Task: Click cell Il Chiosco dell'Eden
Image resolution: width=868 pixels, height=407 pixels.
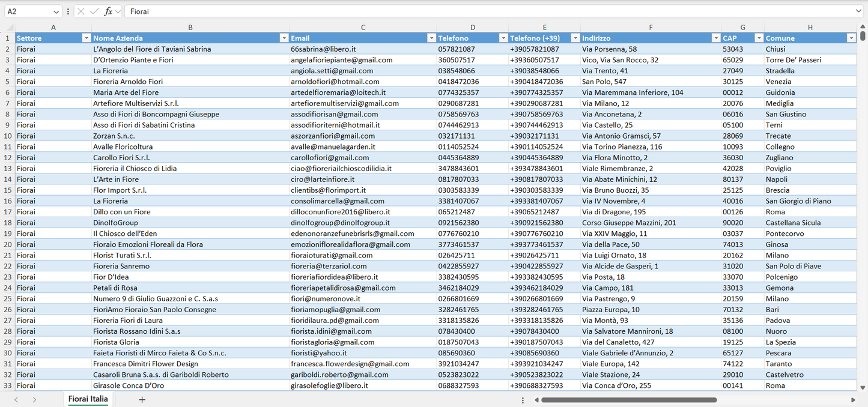Action: pos(190,234)
